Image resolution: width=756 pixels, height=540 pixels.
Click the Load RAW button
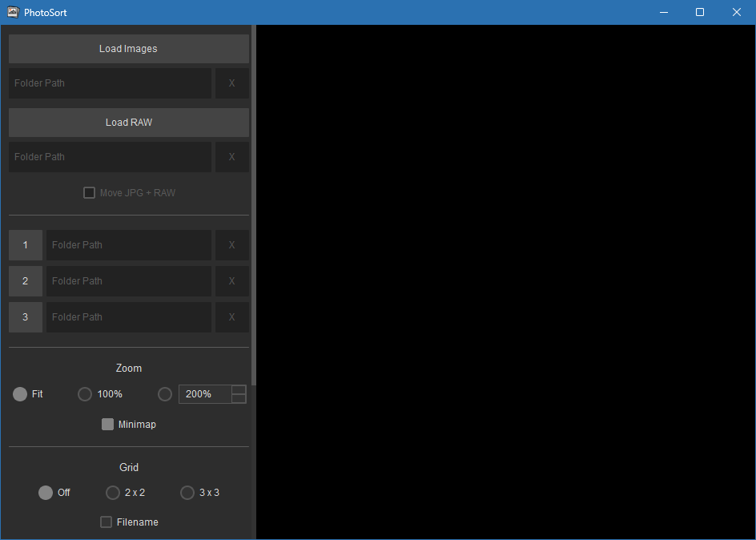(128, 122)
